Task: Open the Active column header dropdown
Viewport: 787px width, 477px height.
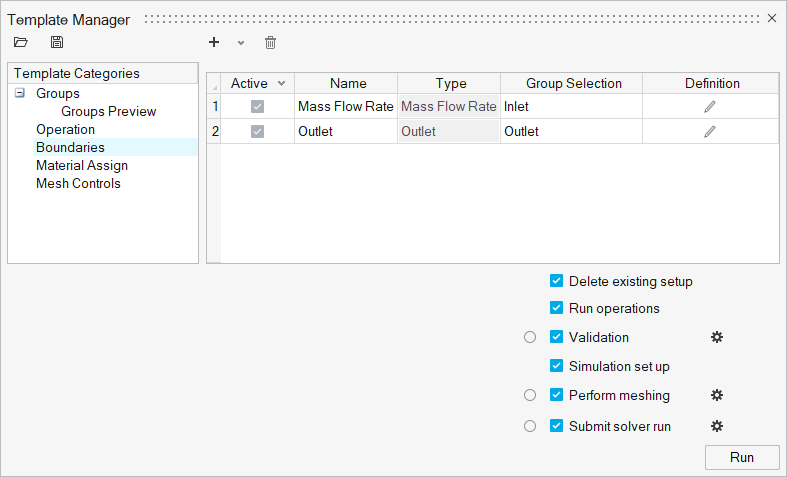Action: [x=281, y=84]
